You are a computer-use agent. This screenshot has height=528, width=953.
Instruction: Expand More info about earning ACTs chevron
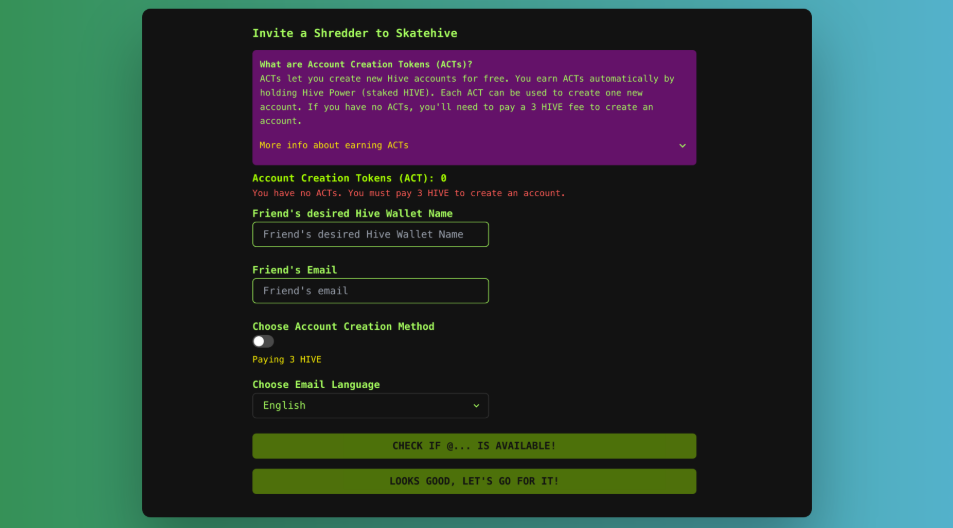(x=682, y=146)
